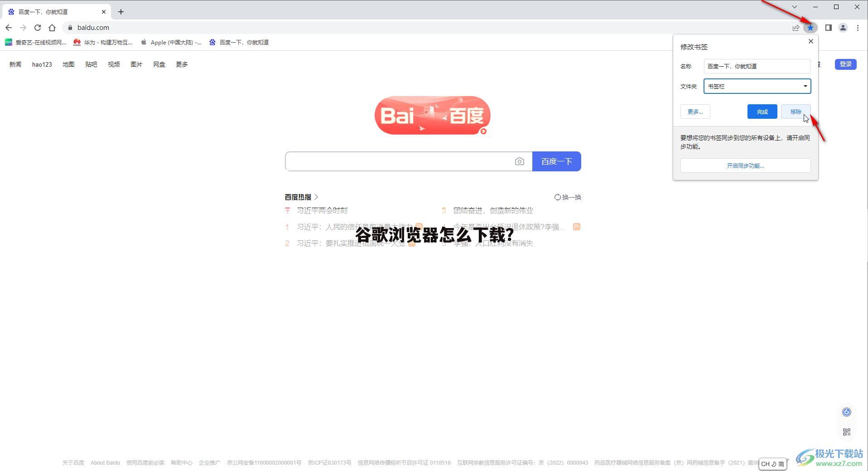Viewport: 868px width, 471px height.
Task: Click the address bar URL baidu.com
Action: (93, 28)
